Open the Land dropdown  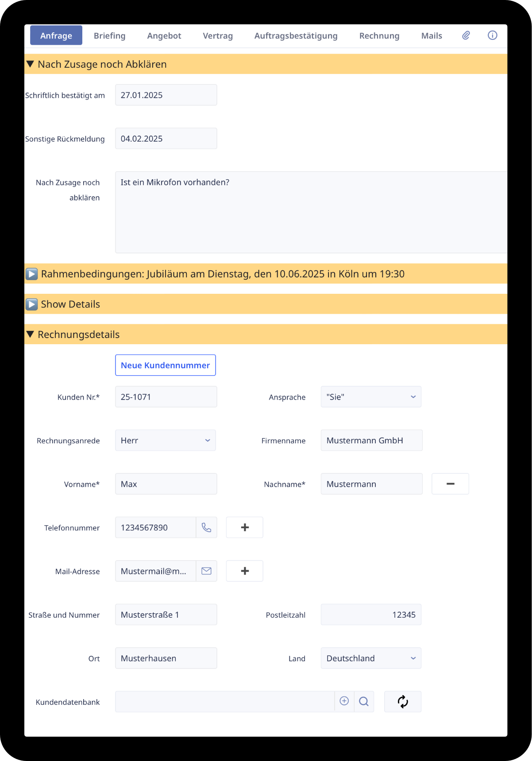pos(371,658)
